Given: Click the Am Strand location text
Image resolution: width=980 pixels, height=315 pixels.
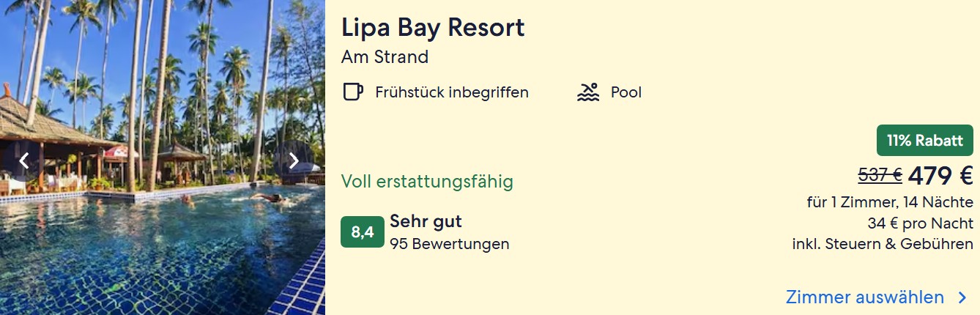Looking at the screenshot, I should point(385,56).
